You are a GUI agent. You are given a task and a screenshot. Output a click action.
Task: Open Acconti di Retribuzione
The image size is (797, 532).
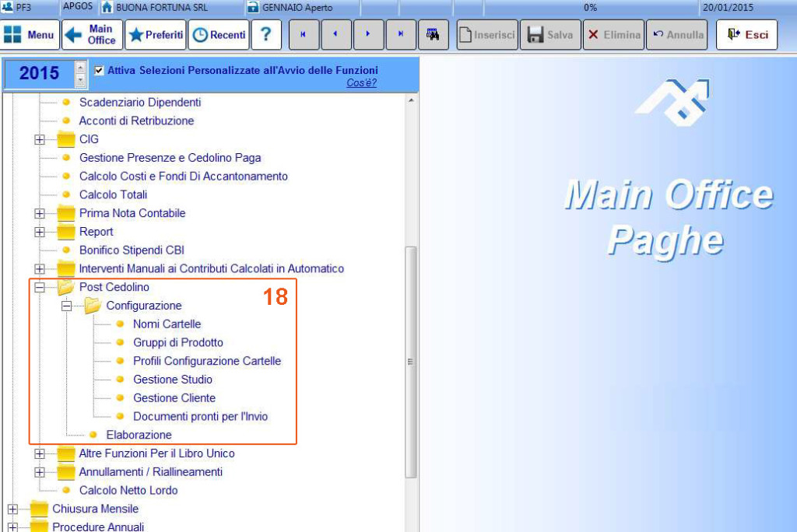136,121
